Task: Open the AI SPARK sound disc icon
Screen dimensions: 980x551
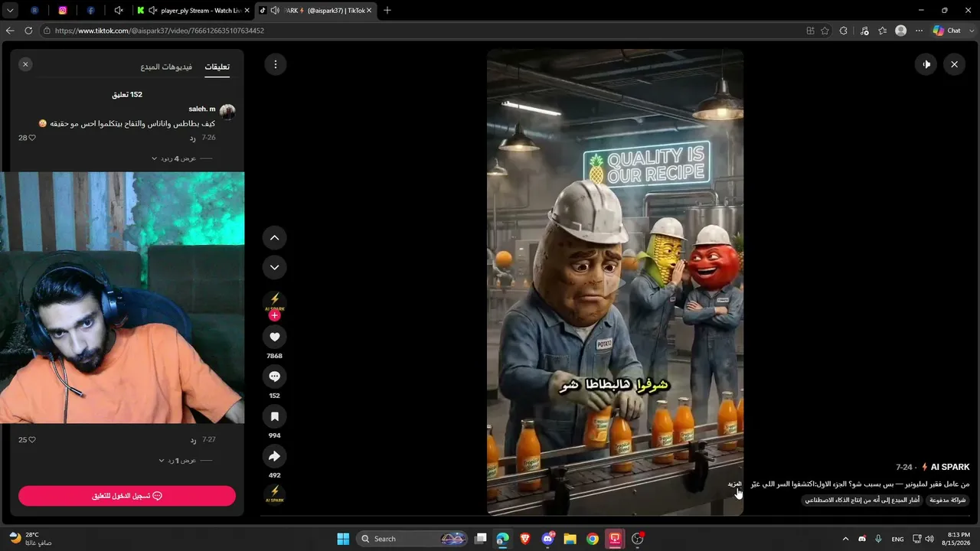Action: (275, 494)
